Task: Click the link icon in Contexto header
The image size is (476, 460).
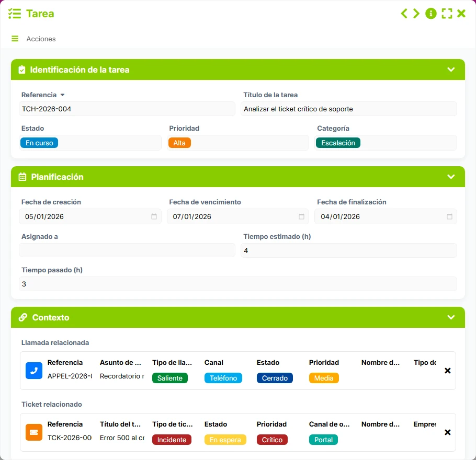Action: click(x=23, y=317)
